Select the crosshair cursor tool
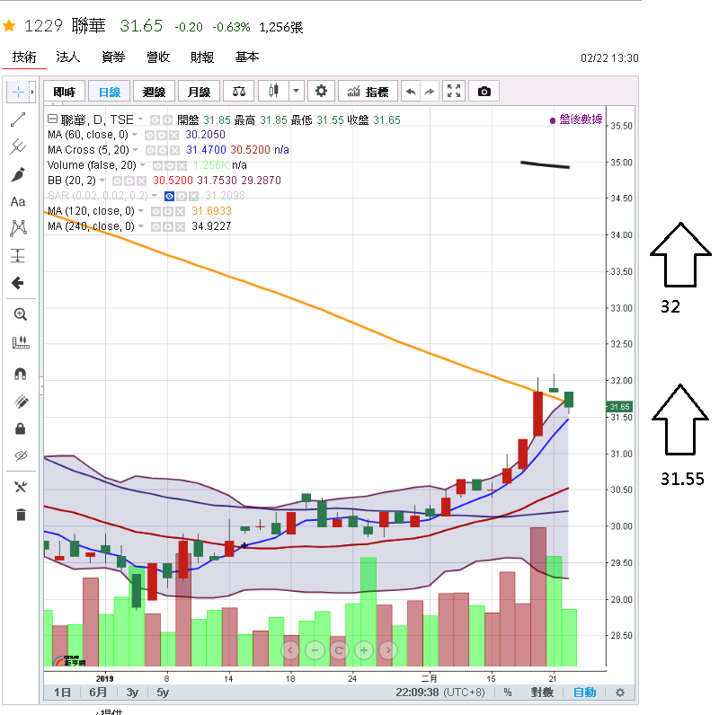The width and height of the screenshot is (728, 715). click(18, 92)
